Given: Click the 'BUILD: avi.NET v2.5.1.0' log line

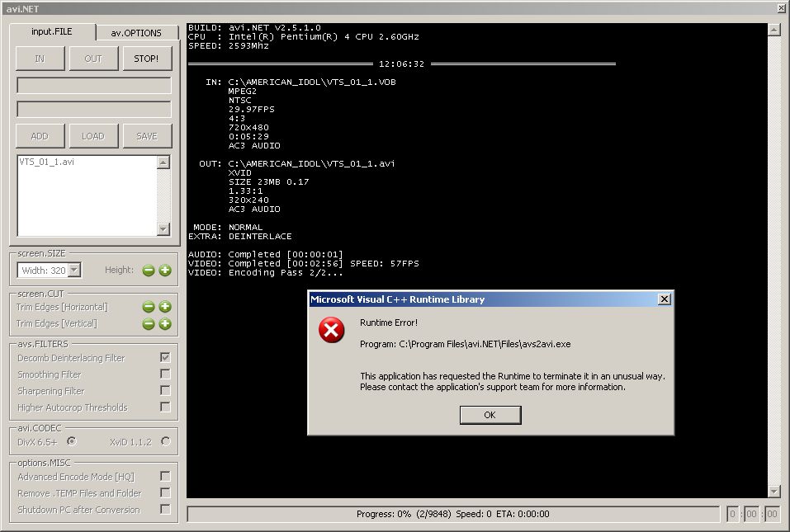Looking at the screenshot, I should pos(254,28).
